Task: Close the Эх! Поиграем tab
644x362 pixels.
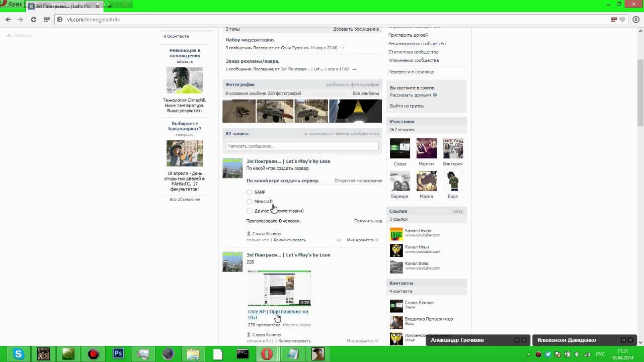Action: click(x=98, y=6)
